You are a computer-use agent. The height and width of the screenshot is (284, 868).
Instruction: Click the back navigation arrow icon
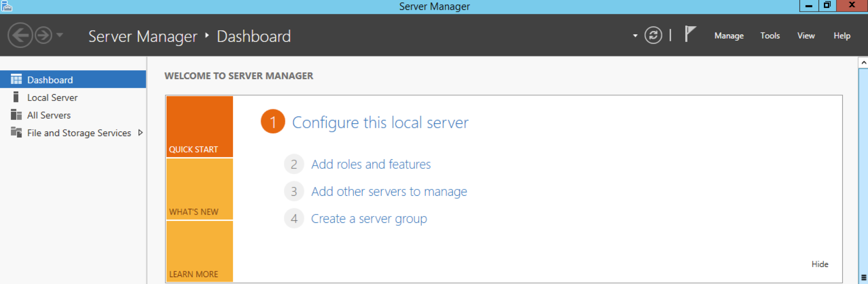[x=20, y=35]
